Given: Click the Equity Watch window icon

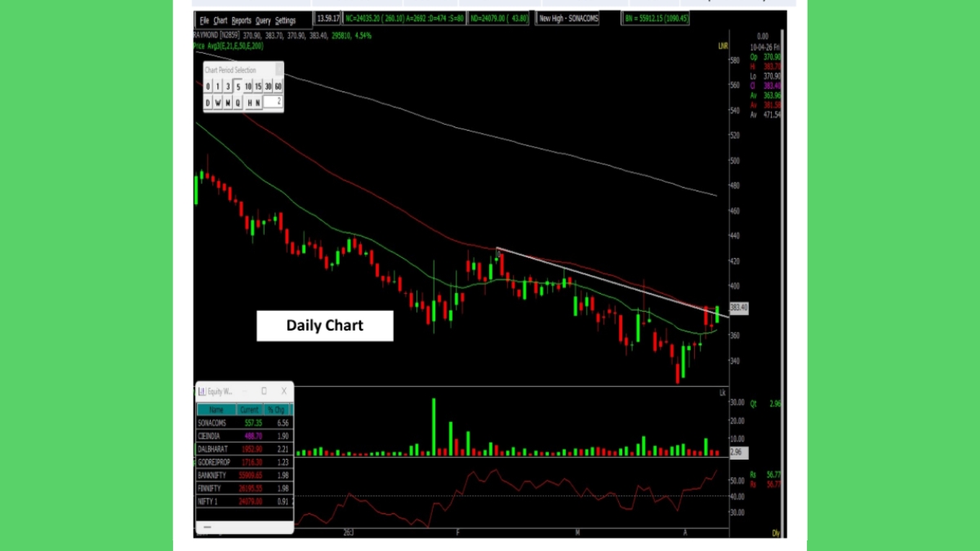Looking at the screenshot, I should pos(202,392).
